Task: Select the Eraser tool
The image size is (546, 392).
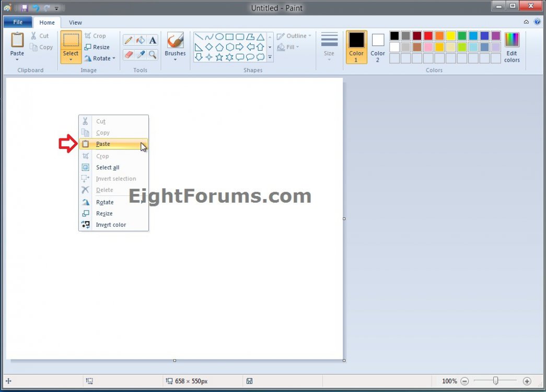Action: coord(129,55)
